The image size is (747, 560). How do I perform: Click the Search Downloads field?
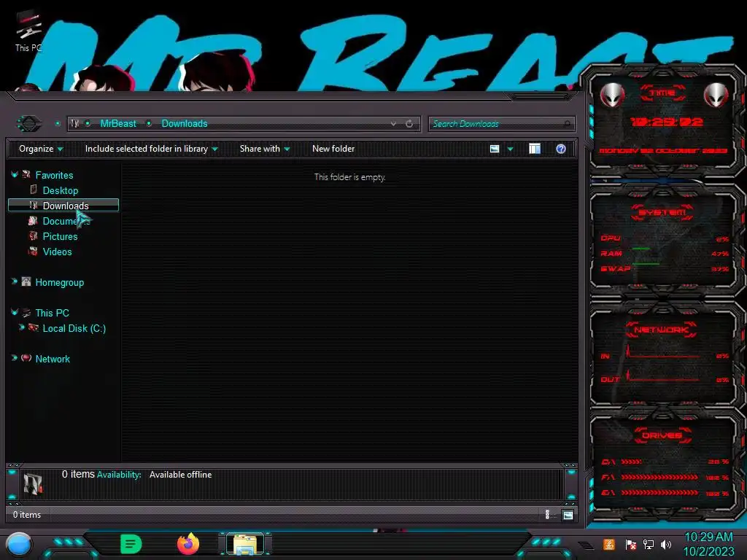pos(501,124)
